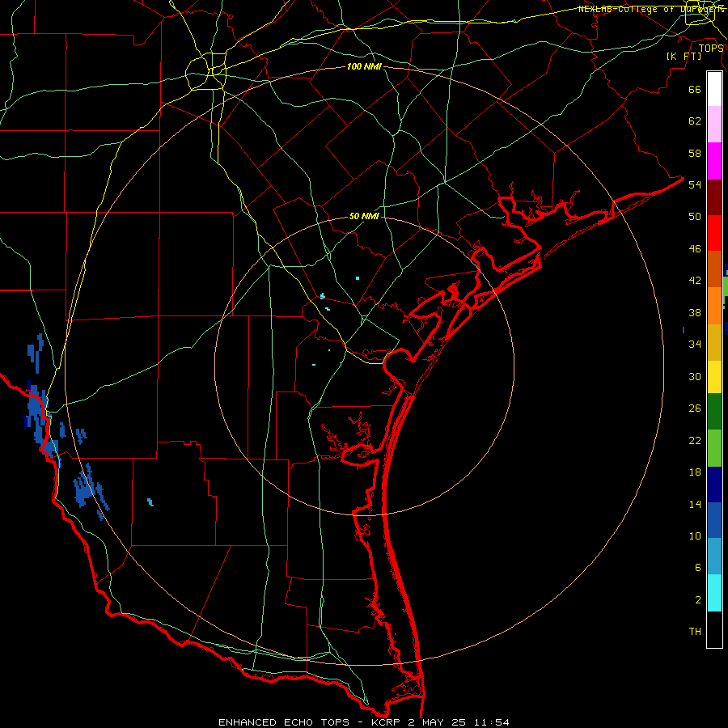This screenshot has height=728, width=728.
Task: Click the '30' legend value
Action: 695,376
